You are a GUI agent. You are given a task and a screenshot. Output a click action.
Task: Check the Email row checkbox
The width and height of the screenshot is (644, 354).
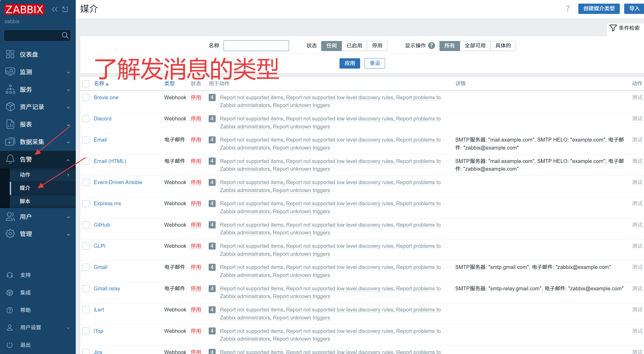86,140
